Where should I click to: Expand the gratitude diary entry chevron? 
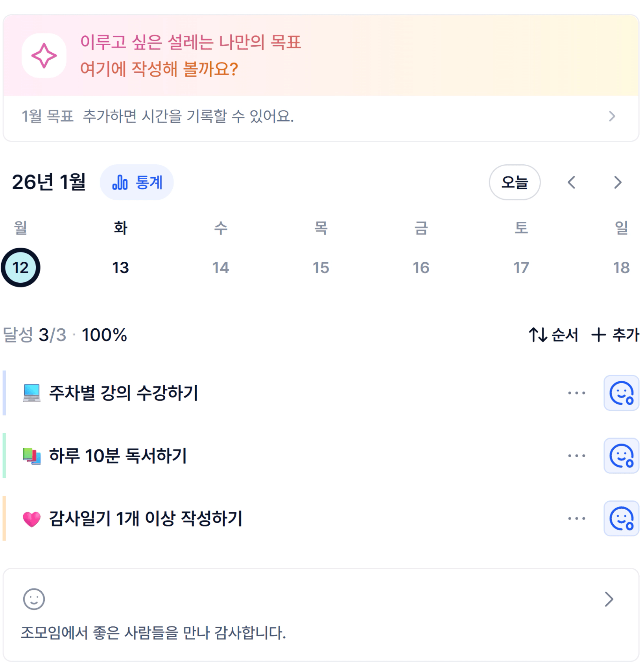point(609,599)
